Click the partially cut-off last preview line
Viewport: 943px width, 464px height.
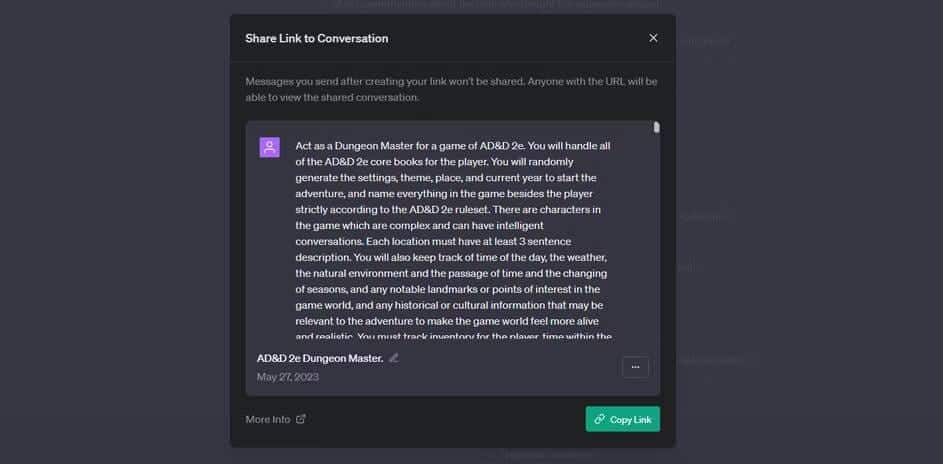(453, 337)
